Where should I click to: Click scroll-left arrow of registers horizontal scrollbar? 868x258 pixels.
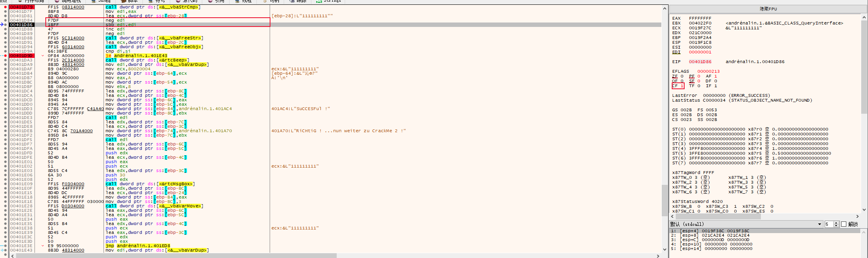click(x=673, y=216)
